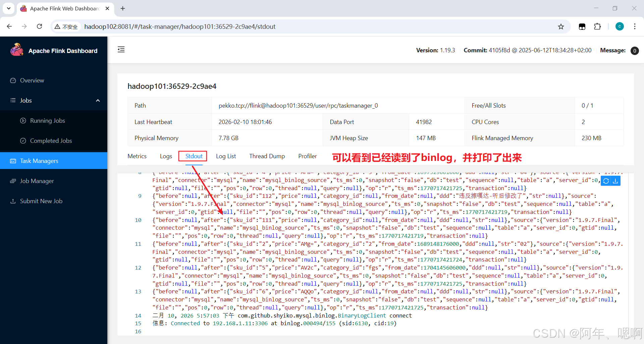Open the tab search dropdown arrow
Viewport: 644px width, 344px height.
click(x=8, y=8)
